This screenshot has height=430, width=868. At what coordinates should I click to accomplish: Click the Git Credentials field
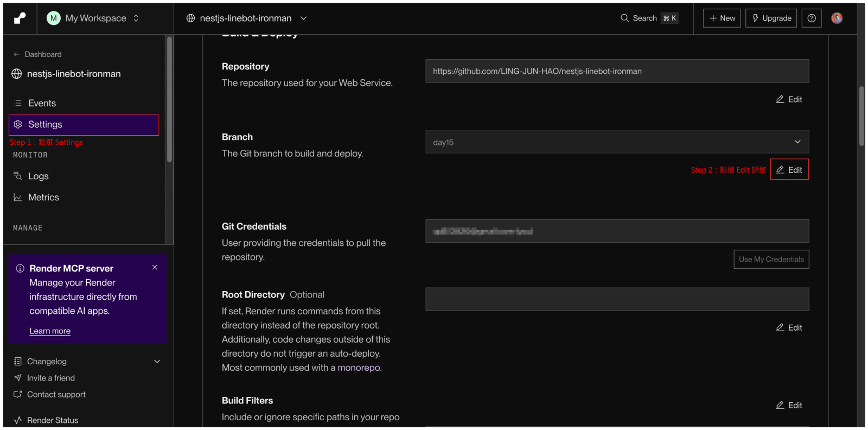[x=617, y=231]
